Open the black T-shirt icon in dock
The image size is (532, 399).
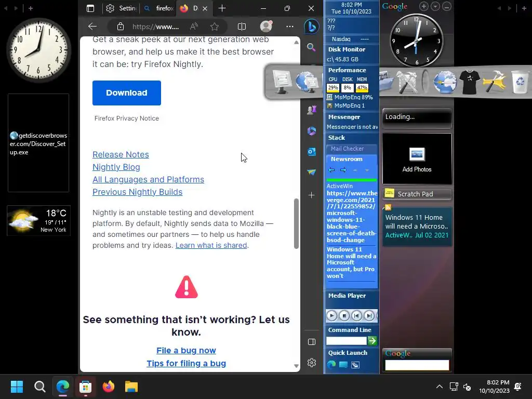coord(469,82)
